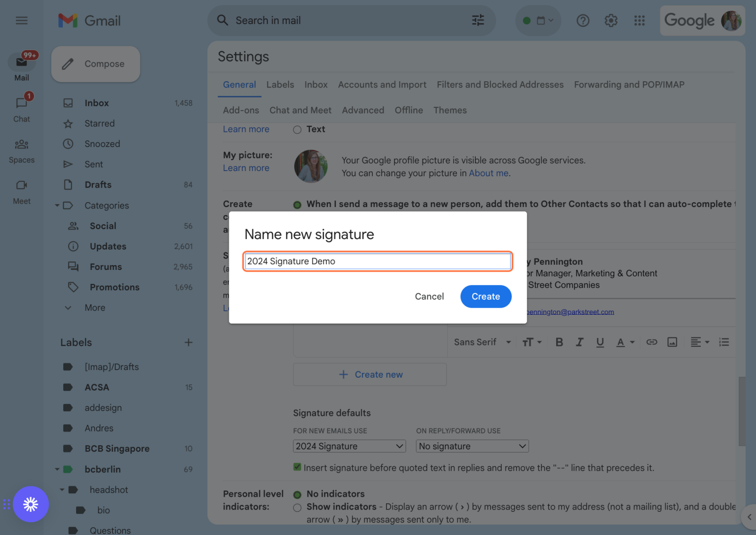Open the Support help icon

pos(583,20)
